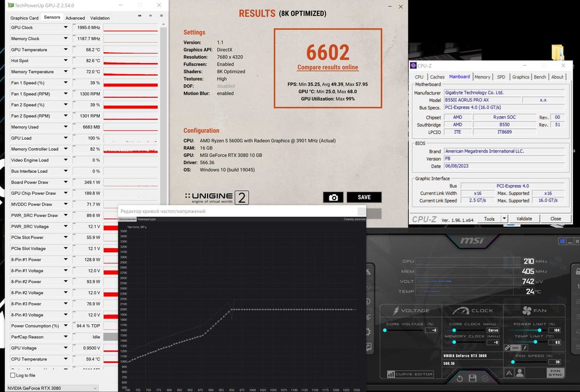Expand GPU Clock sensor dropdown
This screenshot has height=392, width=580.
pyautogui.click(x=66, y=27)
